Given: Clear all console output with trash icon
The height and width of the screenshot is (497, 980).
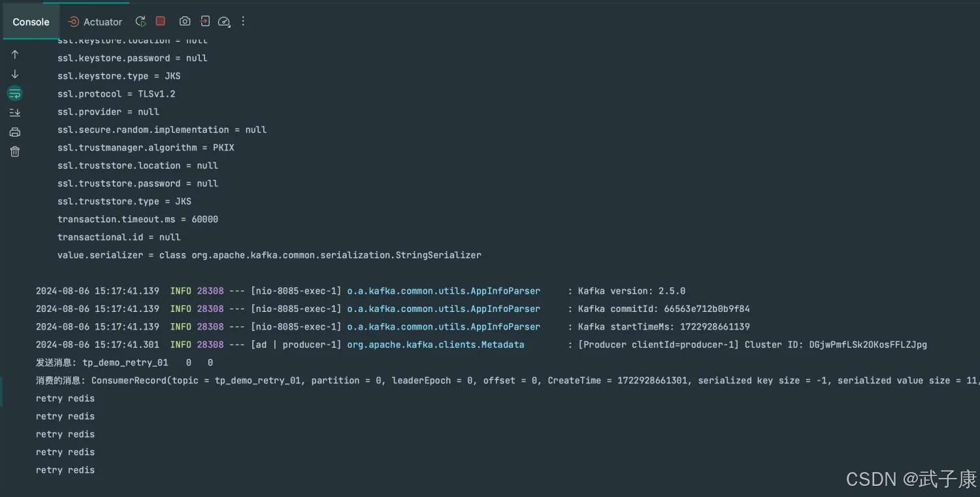Looking at the screenshot, I should 15,152.
